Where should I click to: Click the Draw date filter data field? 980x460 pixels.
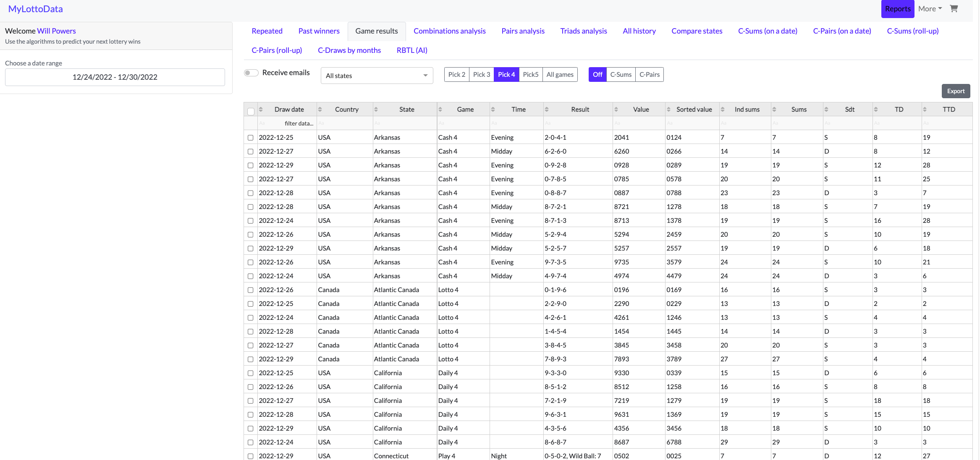[x=287, y=123]
